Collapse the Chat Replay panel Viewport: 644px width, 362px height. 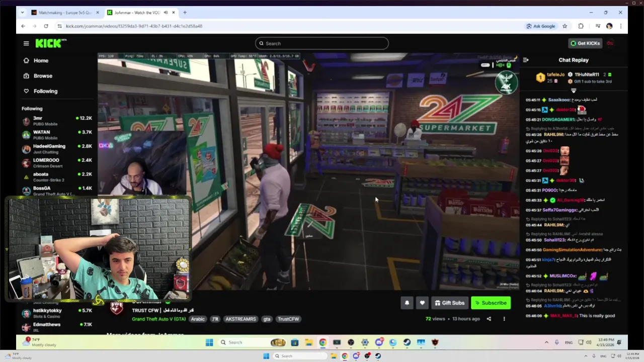(525, 60)
